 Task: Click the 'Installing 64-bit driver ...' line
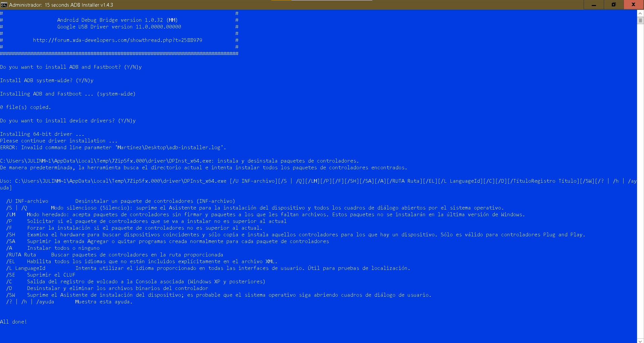42,134
